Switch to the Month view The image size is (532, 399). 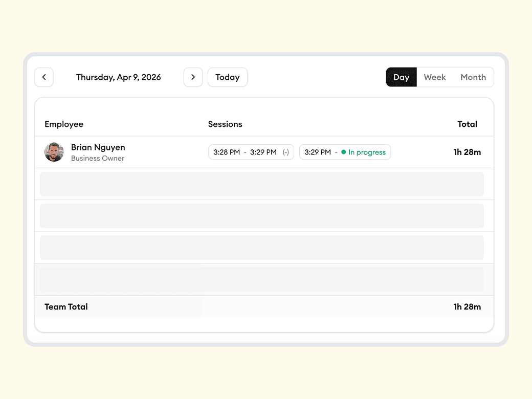(473, 77)
